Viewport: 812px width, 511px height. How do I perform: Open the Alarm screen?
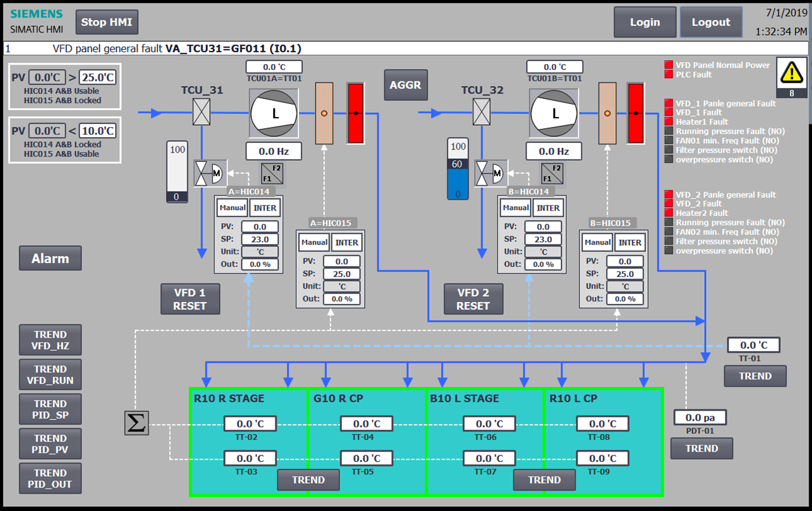[x=50, y=259]
